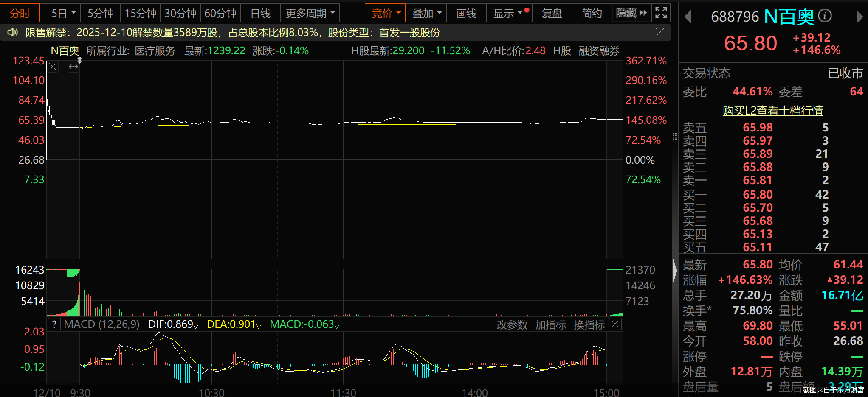Click the right arrow after N百奥 name
This screenshot has width=868, height=397.
(x=859, y=17)
